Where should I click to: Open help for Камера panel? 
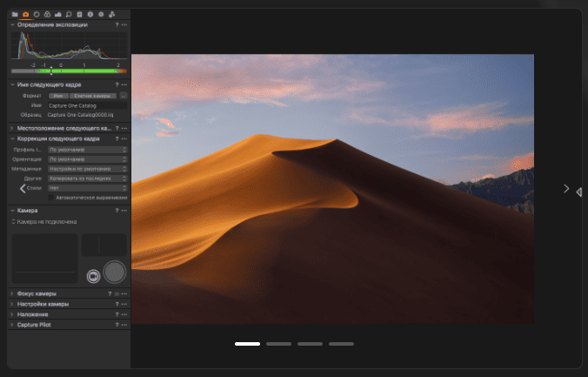tap(117, 211)
